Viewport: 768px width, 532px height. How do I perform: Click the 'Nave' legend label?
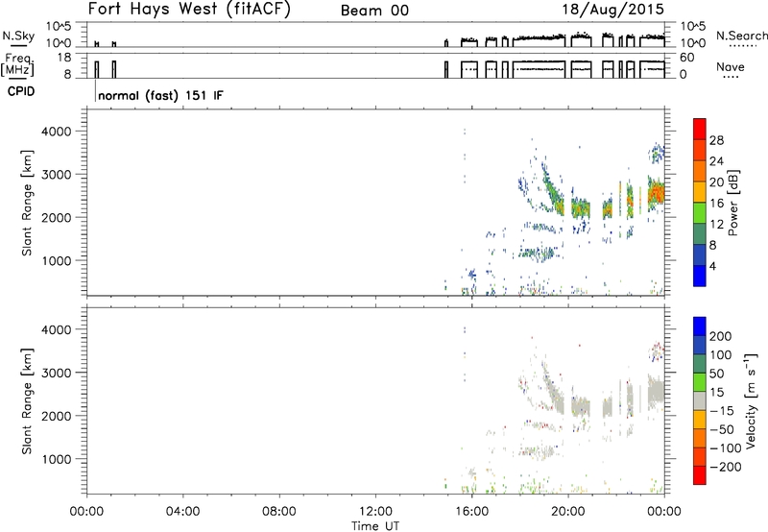731,66
